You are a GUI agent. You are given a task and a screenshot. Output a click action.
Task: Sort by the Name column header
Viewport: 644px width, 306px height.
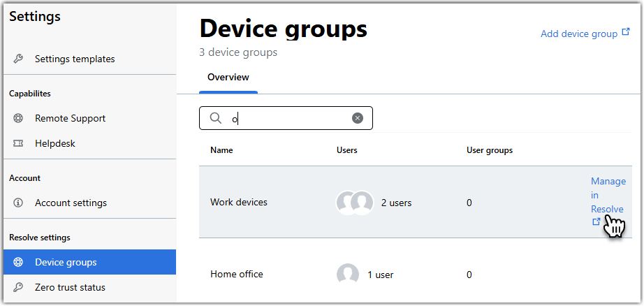point(221,150)
